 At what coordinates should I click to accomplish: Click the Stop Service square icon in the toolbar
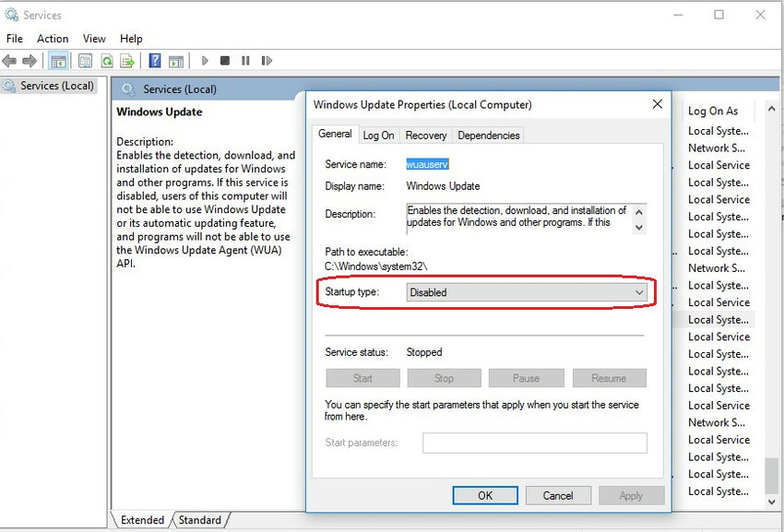(225, 61)
